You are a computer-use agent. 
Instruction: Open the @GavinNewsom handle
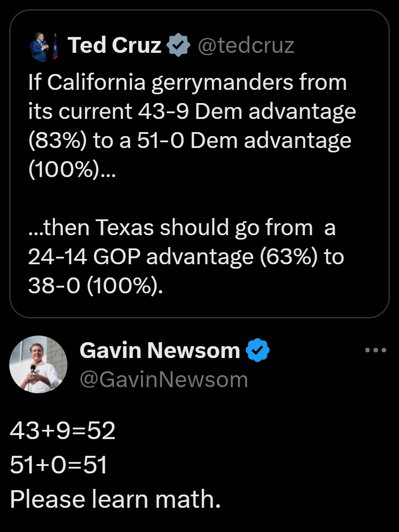(x=164, y=379)
